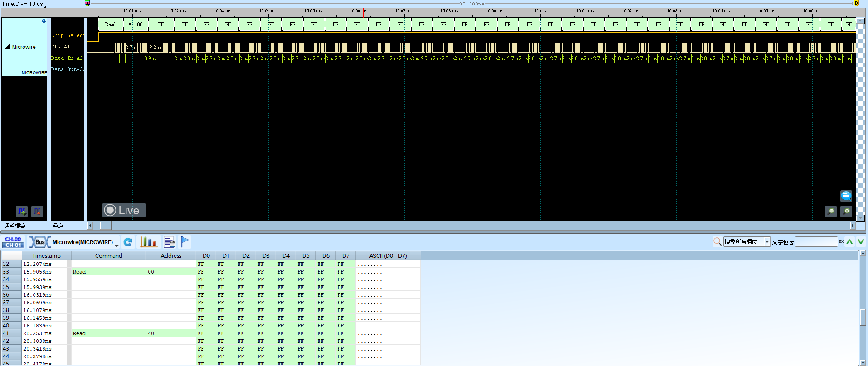Select the CLK-A1 channel label
The width and height of the screenshot is (868, 366).
(61, 47)
